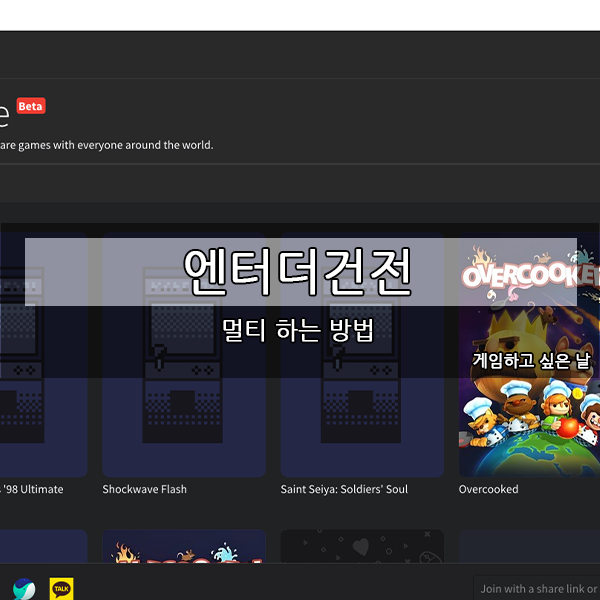The image size is (600, 600).
Task: Click the Join with a share link field
Action: [x=537, y=588]
